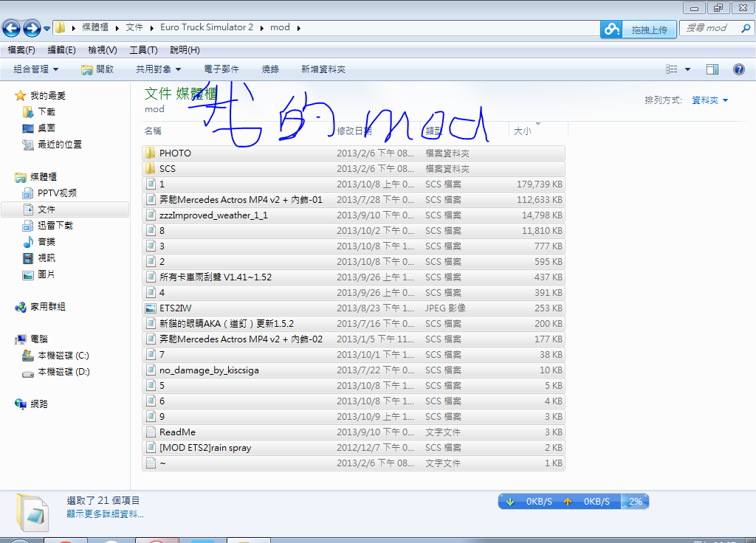
Task: Open the 檢視(V) menu
Action: coord(102,50)
